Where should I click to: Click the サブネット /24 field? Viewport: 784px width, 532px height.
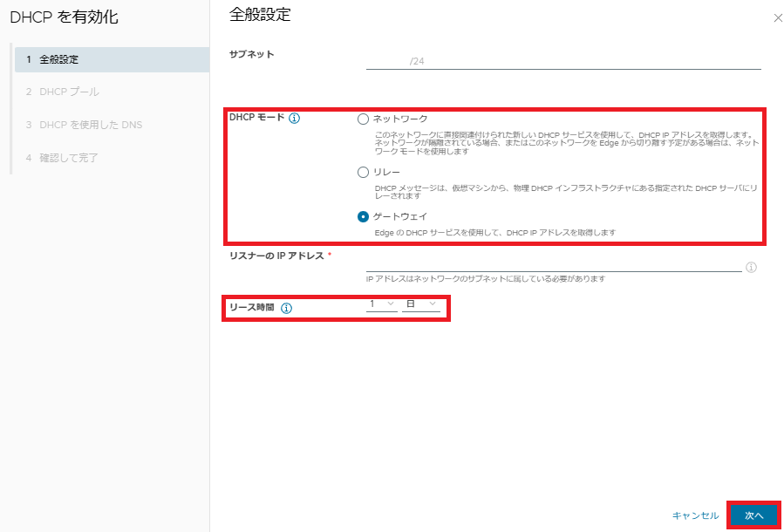click(x=563, y=61)
